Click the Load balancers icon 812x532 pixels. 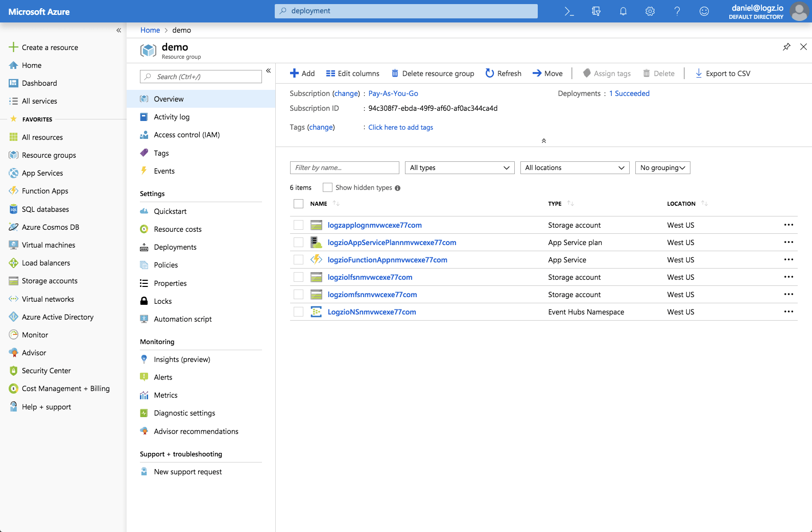[13, 263]
